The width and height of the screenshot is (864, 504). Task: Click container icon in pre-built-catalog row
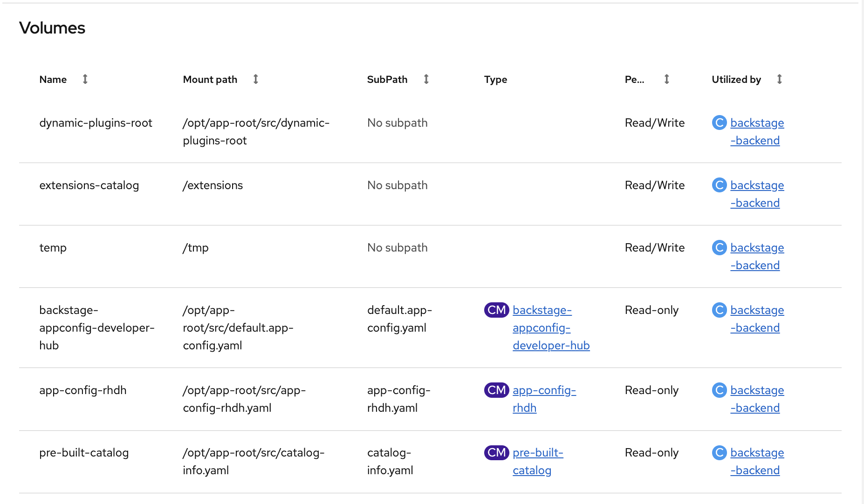[x=719, y=452]
